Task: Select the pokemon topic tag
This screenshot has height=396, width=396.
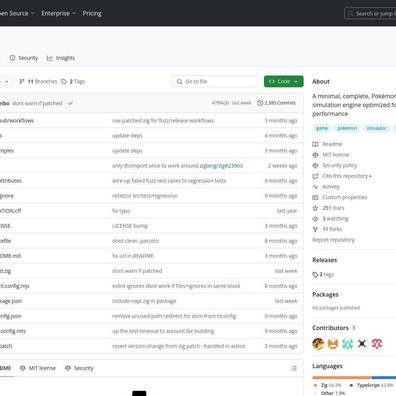Action: [347, 128]
